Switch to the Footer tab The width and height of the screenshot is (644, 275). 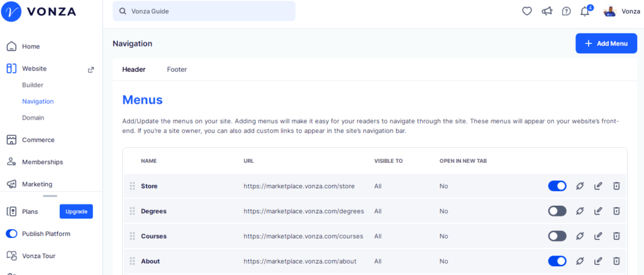pos(177,69)
